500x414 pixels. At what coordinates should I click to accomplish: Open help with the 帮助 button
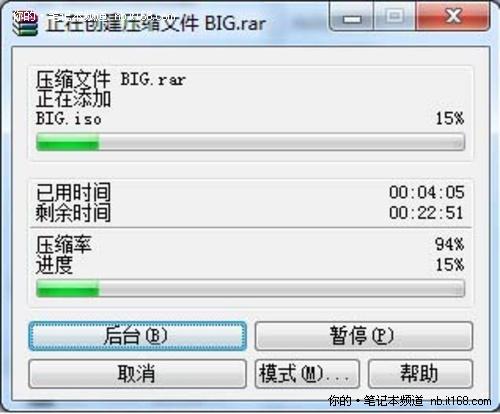[420, 374]
